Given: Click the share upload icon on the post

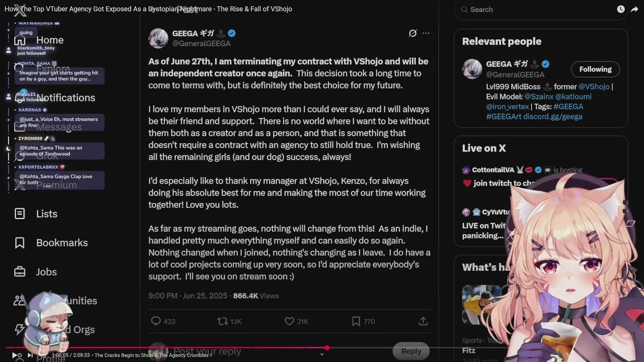Looking at the screenshot, I should pyautogui.click(x=423, y=321).
